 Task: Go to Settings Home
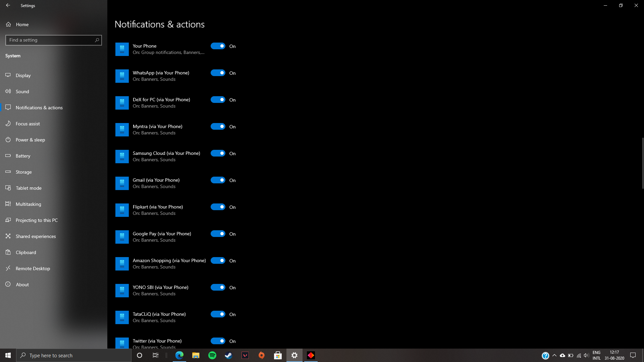pyautogui.click(x=54, y=24)
